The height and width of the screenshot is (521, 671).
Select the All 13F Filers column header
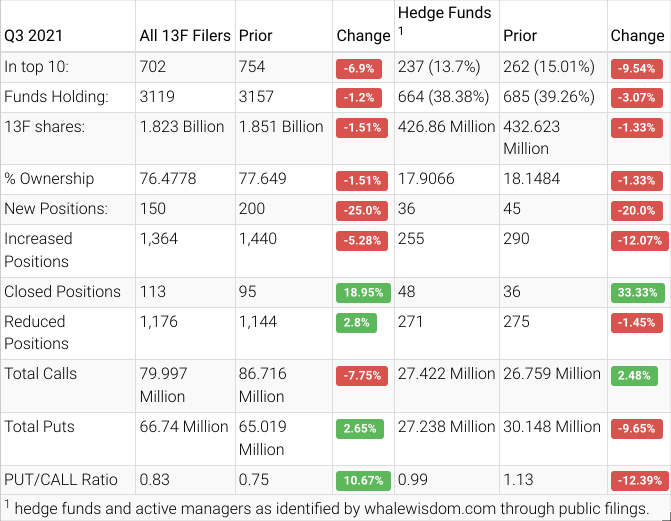point(185,35)
